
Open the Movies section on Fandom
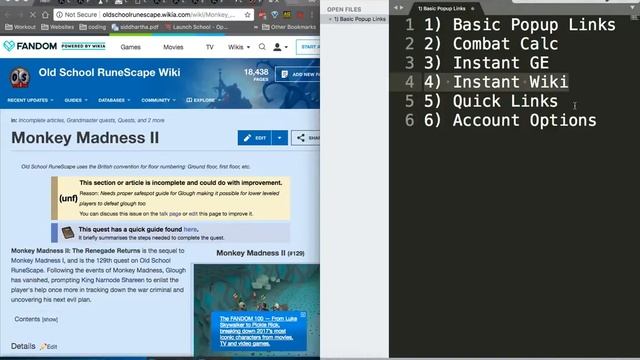coord(173,47)
